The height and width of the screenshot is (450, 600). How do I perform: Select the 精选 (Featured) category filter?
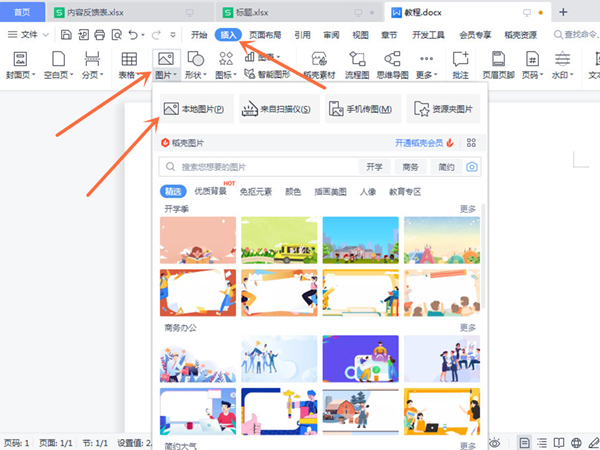coord(171,191)
